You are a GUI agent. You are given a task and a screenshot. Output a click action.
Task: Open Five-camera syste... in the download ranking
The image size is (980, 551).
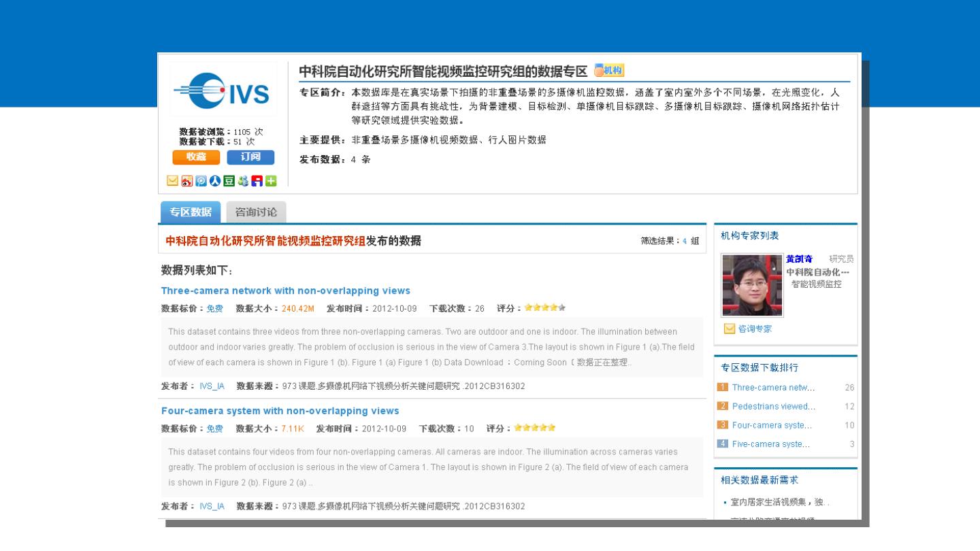[771, 445]
